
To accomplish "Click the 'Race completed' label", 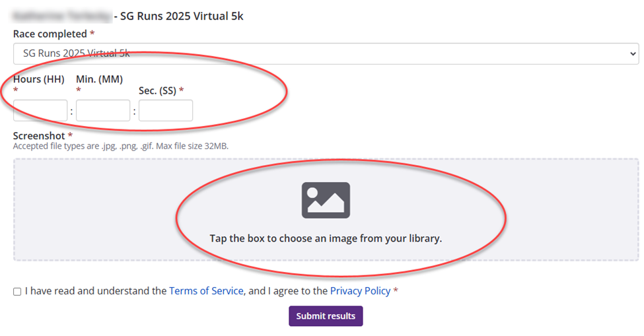I will click(x=50, y=34).
